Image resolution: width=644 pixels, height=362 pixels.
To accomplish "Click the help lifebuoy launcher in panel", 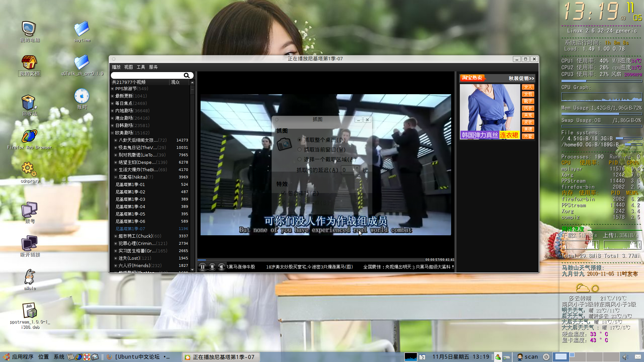I will (87, 357).
